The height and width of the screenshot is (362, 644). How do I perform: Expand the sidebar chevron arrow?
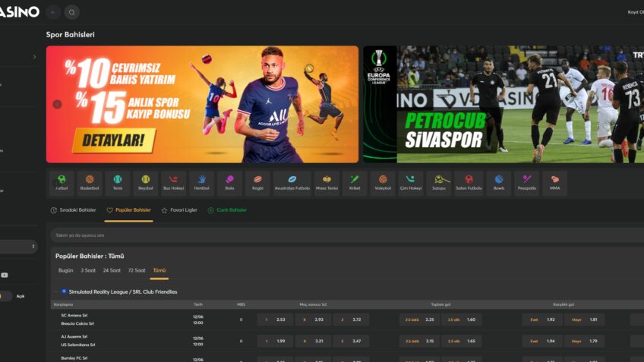pos(34,57)
